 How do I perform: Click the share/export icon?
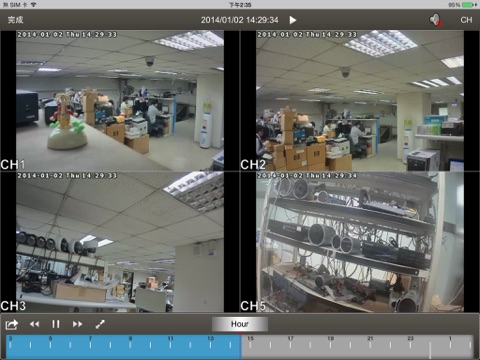(x=12, y=324)
